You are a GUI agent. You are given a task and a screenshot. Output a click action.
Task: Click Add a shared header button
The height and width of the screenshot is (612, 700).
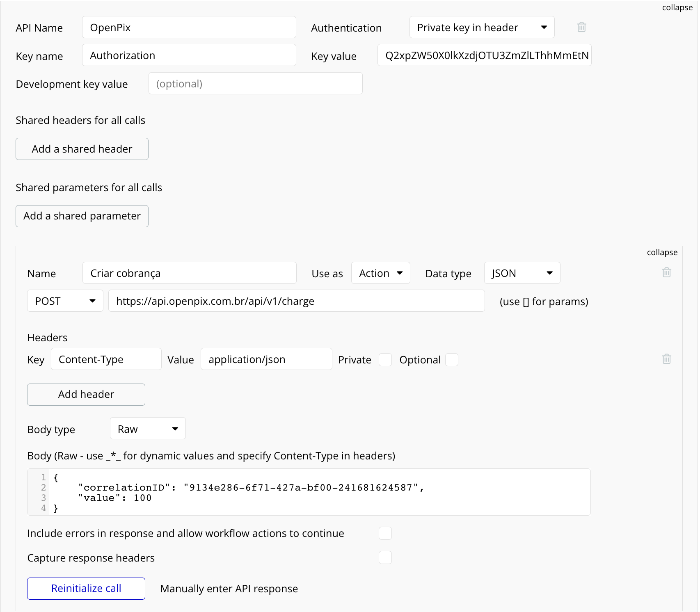click(82, 149)
